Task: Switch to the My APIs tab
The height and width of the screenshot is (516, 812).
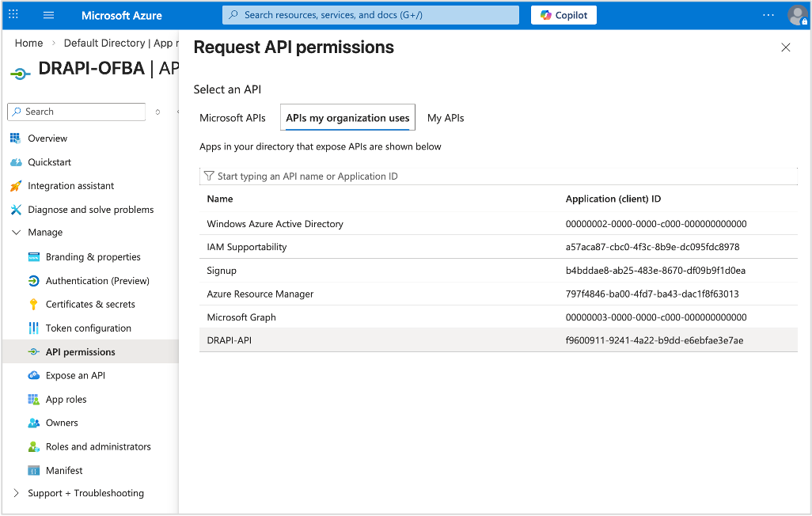Action: coord(446,117)
